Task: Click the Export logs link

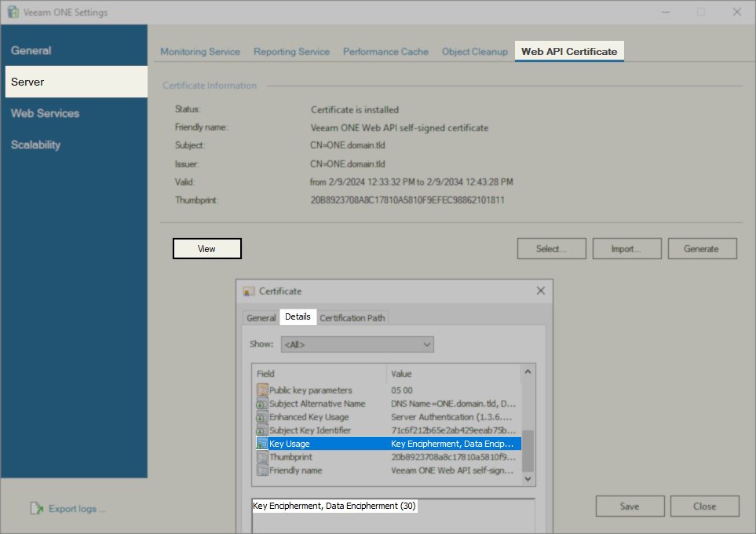Action: tap(77, 508)
